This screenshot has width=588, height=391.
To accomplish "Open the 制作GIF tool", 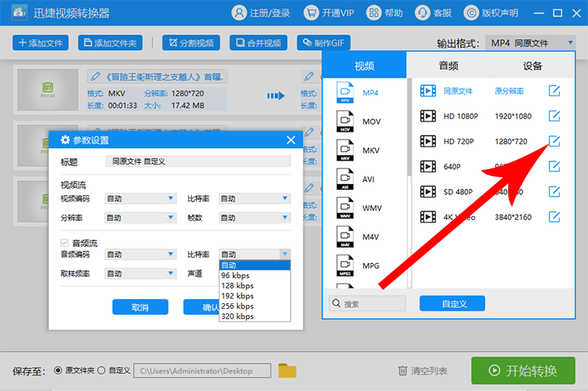I will click(324, 43).
